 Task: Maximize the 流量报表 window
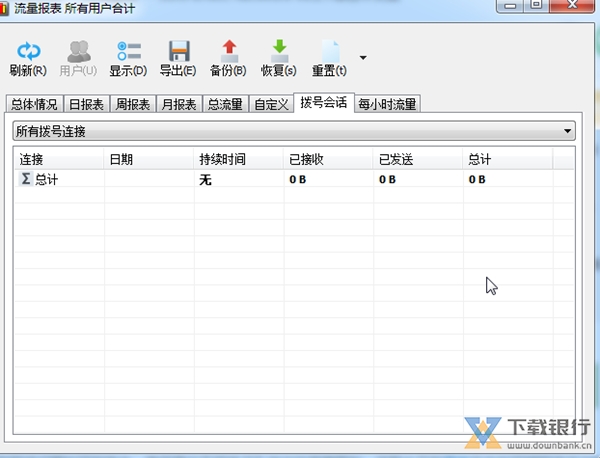point(536,6)
